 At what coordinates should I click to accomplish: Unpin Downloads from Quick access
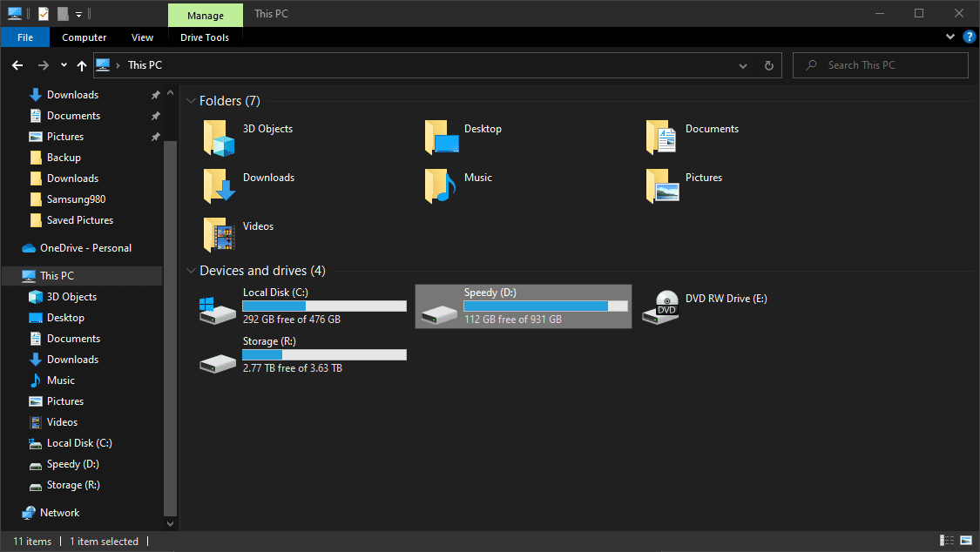[155, 95]
